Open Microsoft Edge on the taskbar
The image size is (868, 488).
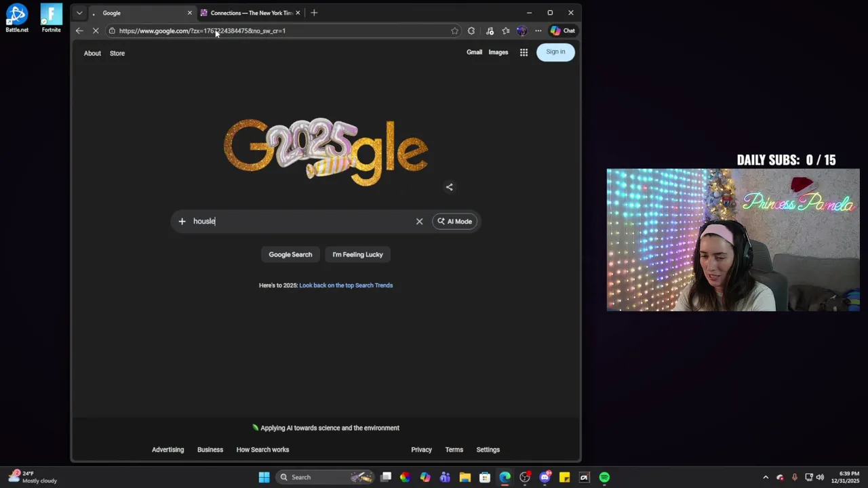point(505,477)
